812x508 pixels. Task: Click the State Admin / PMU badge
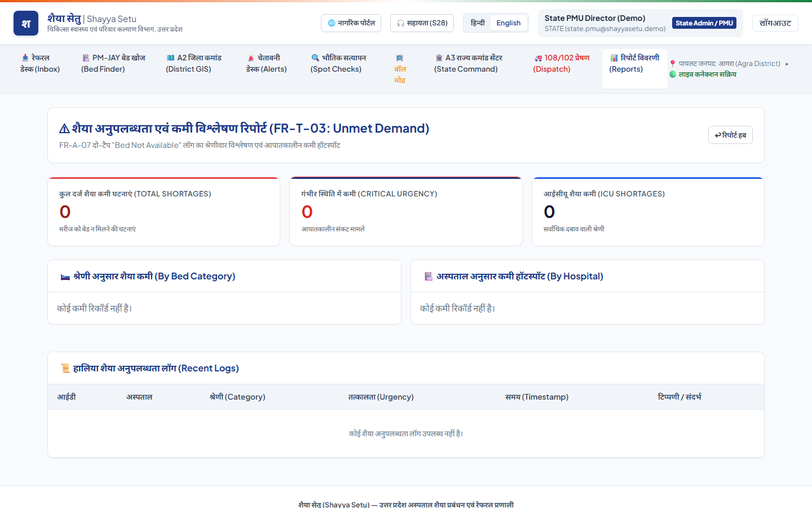click(x=704, y=23)
